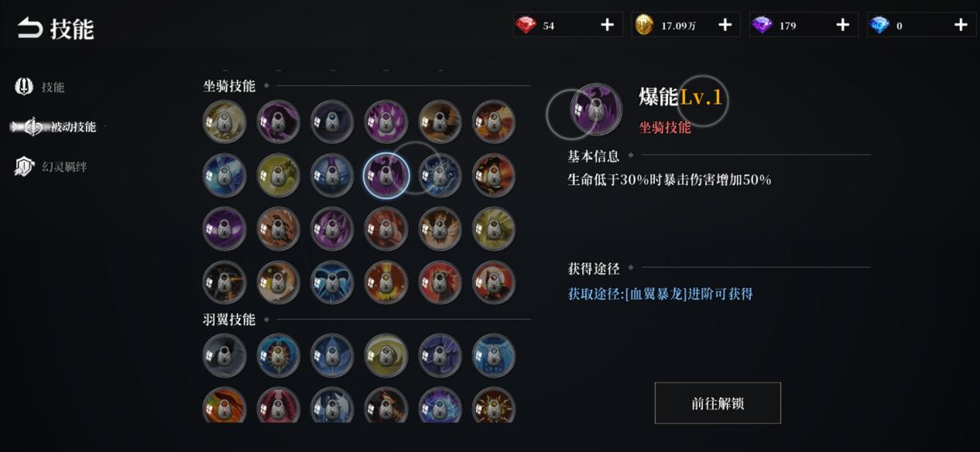Image resolution: width=980 pixels, height=452 pixels.
Task: Select the first locked mount skill icon
Action: tap(224, 122)
